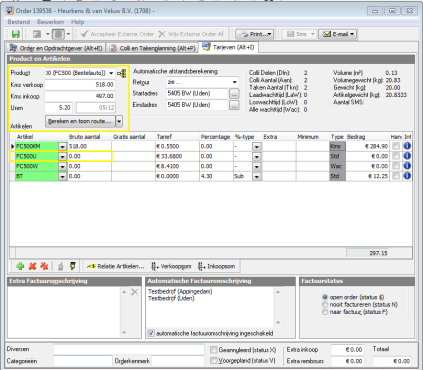Image resolution: width=423 pixels, height=370 pixels.
Task: Toggle Hand checkbox in FC500U row
Action: tap(396, 156)
